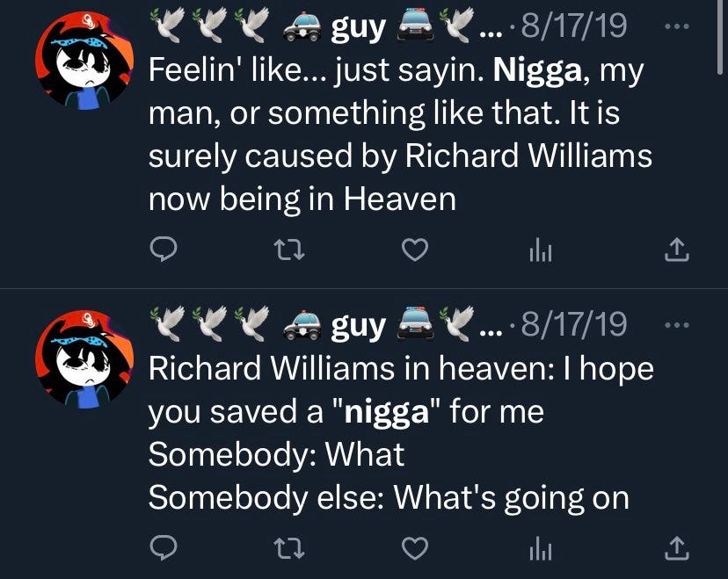728x579 pixels.
Task: Share the 'What's going on' tweet
Action: pos(676,548)
